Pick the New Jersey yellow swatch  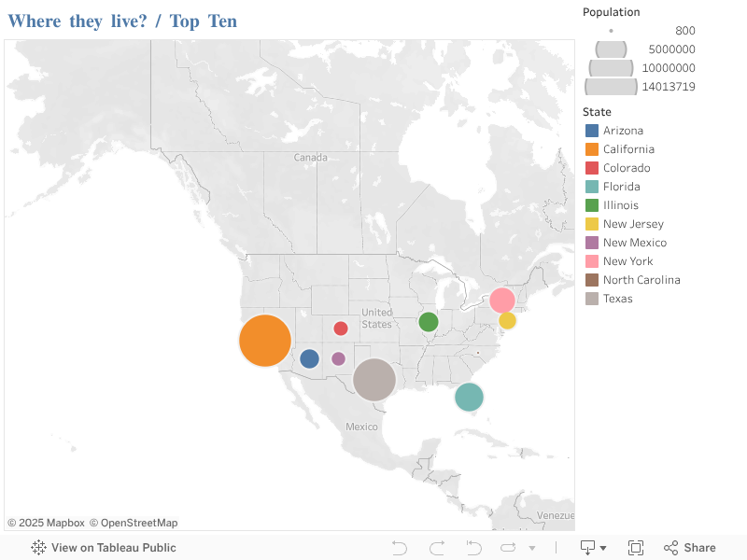(592, 224)
